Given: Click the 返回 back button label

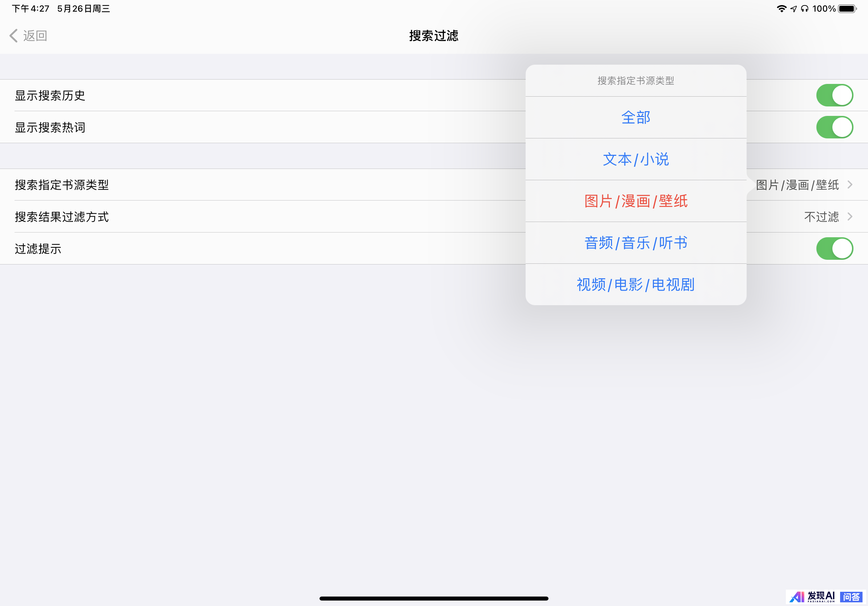Looking at the screenshot, I should coord(35,36).
